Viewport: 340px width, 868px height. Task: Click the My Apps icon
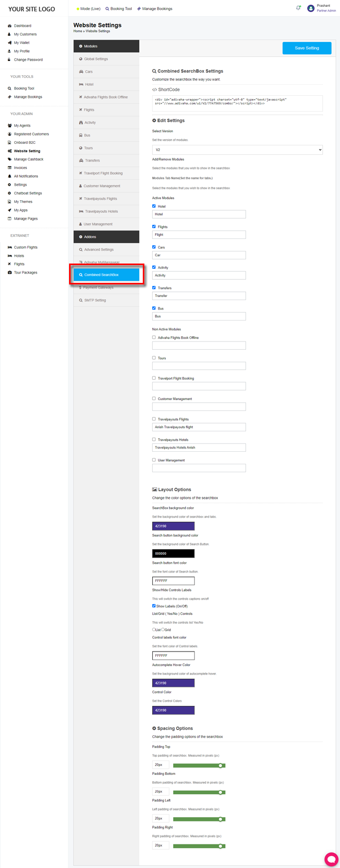[9, 210]
